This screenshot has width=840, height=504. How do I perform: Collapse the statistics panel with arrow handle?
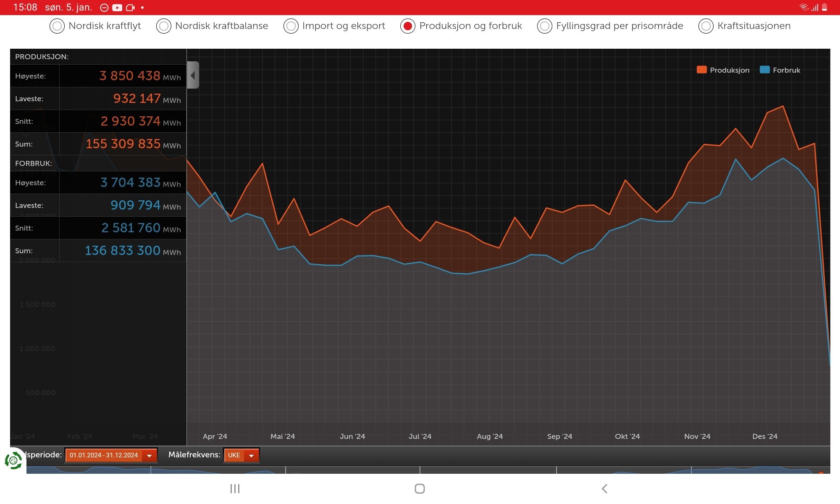coord(193,75)
